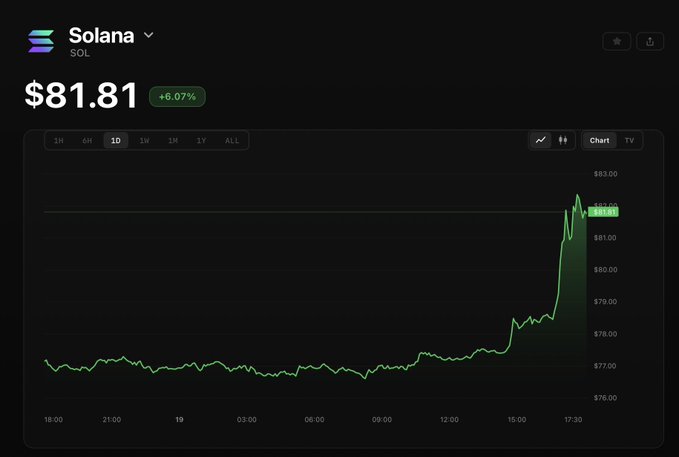Screen dimensions: 679x457
Task: Click the $78.00 axis label
Action: click(605, 334)
